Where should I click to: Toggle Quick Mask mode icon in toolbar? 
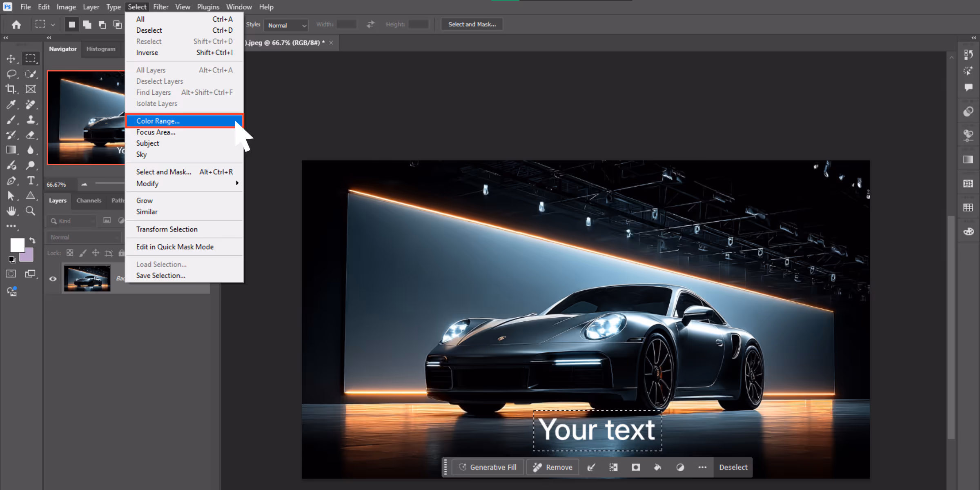[11, 274]
